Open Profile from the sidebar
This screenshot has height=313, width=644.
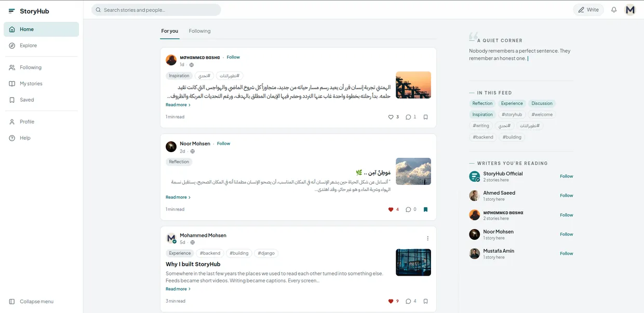[41, 122]
